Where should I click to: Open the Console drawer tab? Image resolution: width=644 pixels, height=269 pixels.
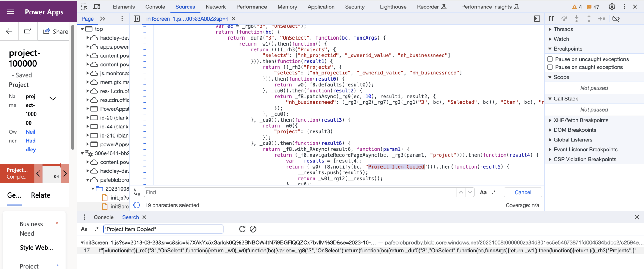pyautogui.click(x=103, y=217)
